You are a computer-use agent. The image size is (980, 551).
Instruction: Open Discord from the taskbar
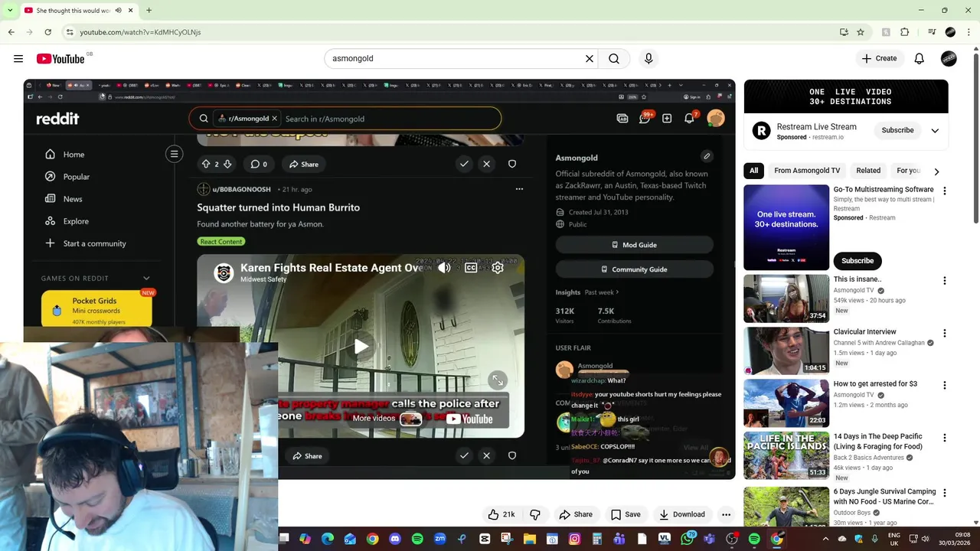point(395,540)
